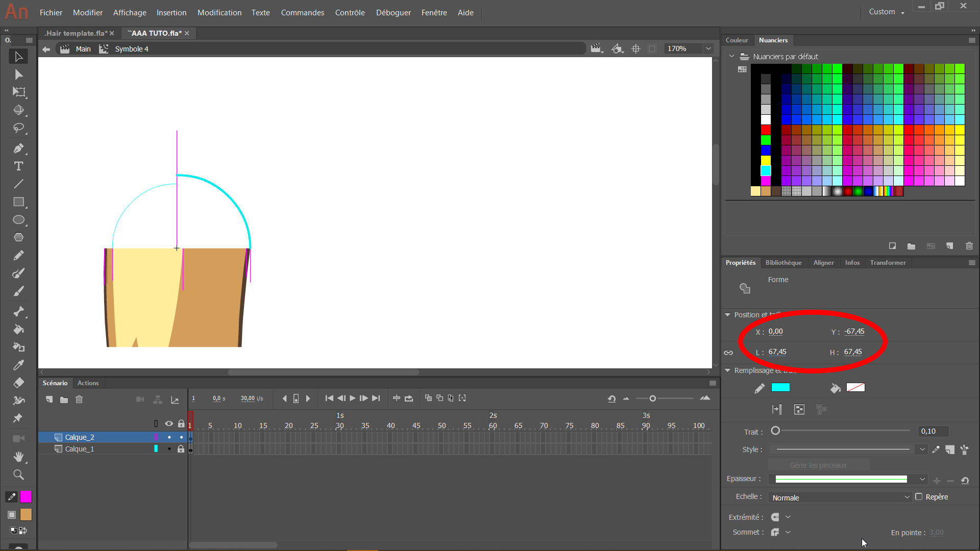Screen dimensions: 980x551
Task: Select the Text tool
Action: [18, 166]
